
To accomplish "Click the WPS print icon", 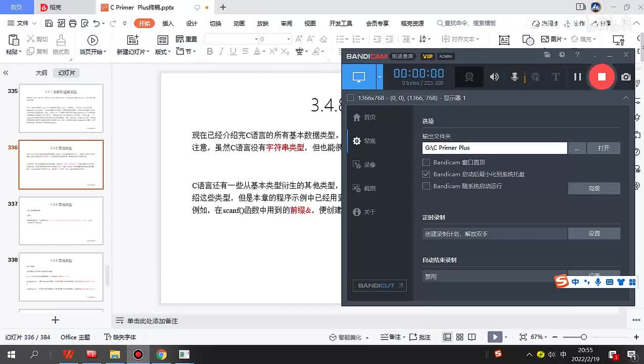I will [x=73, y=23].
